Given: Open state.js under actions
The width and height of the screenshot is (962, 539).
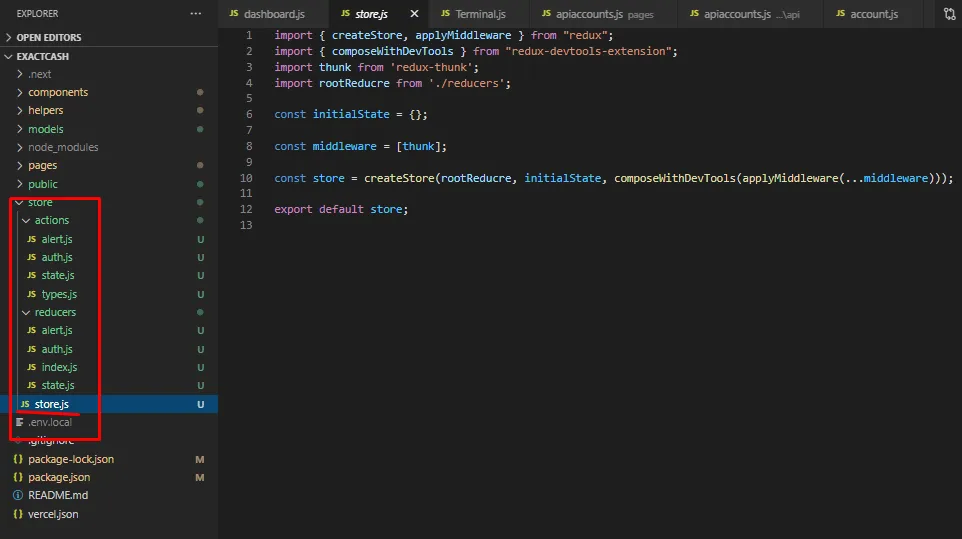Looking at the screenshot, I should pos(109,275).
